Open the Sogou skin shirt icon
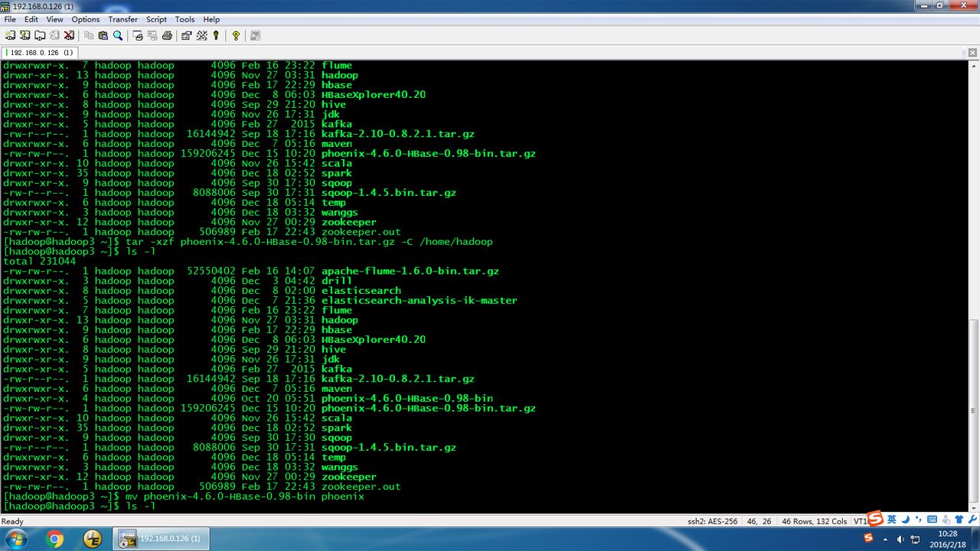 (958, 520)
